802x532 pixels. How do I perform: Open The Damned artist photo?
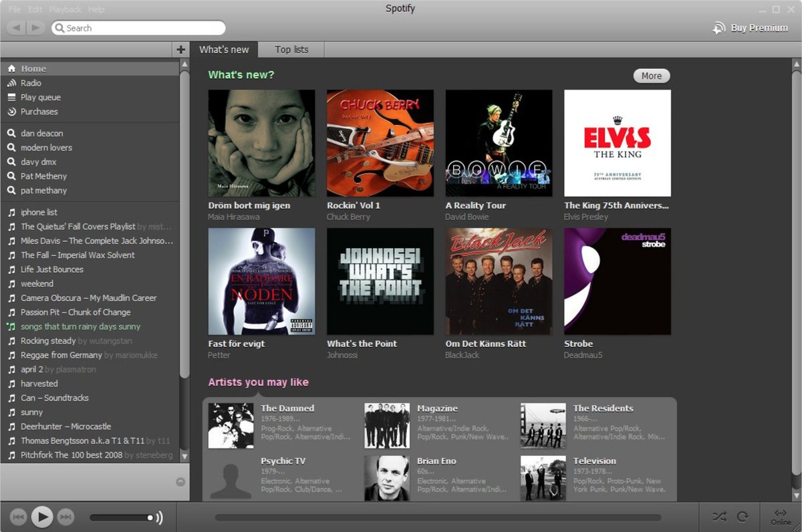tap(231, 426)
